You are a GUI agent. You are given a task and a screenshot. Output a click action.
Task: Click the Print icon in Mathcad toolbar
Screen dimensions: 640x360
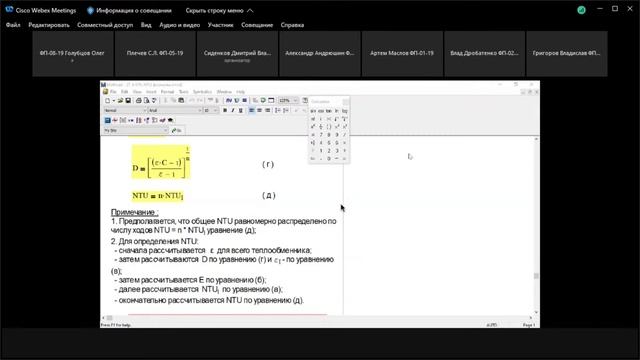[139, 100]
